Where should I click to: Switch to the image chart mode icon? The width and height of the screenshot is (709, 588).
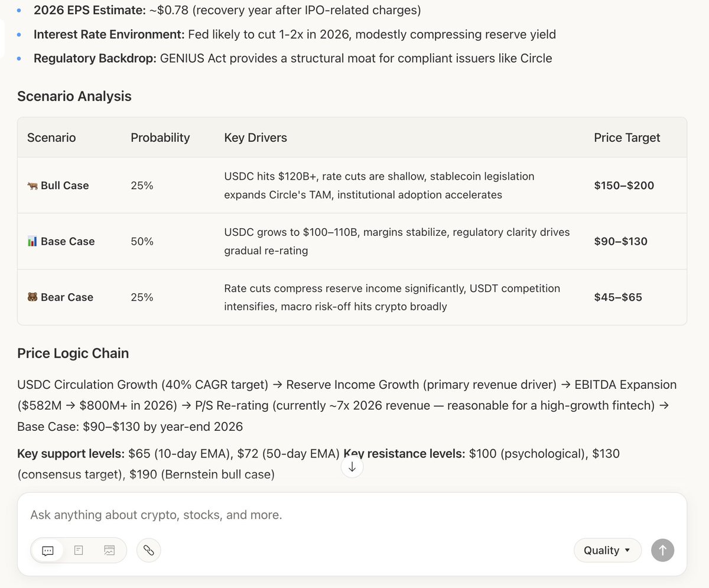[x=109, y=550]
